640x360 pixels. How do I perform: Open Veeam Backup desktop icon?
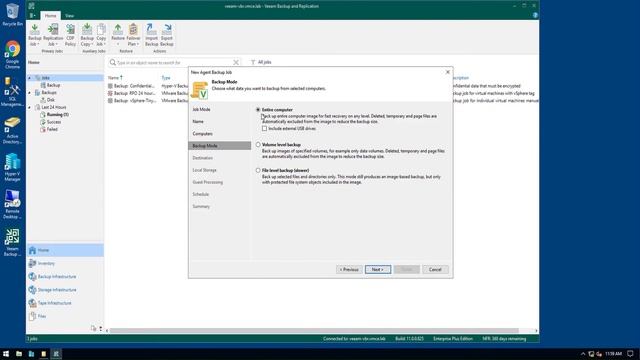tap(12, 242)
